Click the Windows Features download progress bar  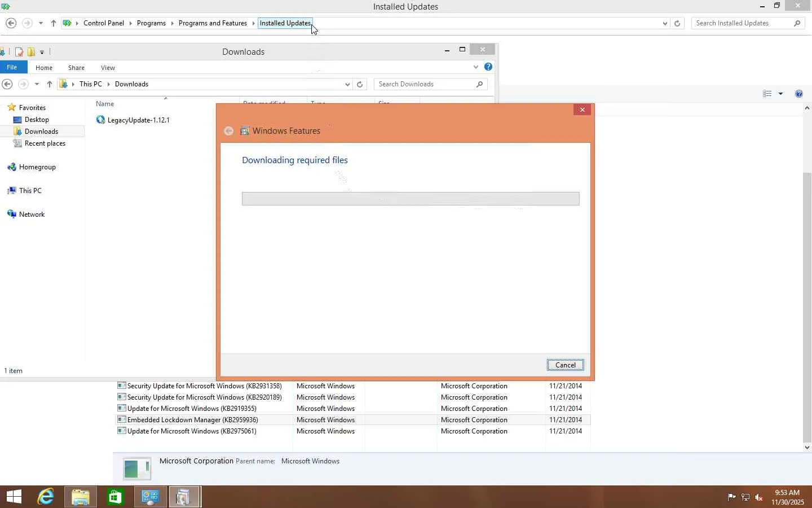click(x=411, y=199)
